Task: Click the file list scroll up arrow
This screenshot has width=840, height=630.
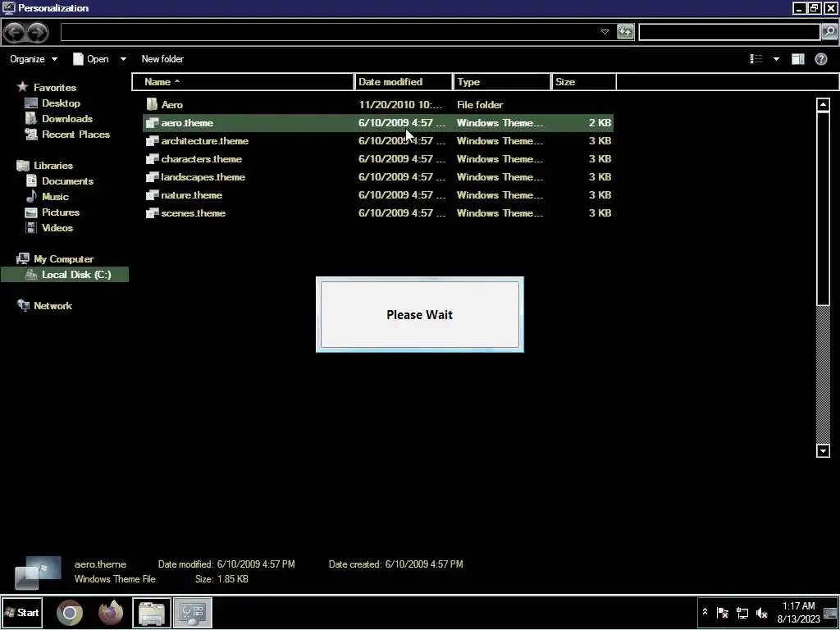Action: click(824, 104)
